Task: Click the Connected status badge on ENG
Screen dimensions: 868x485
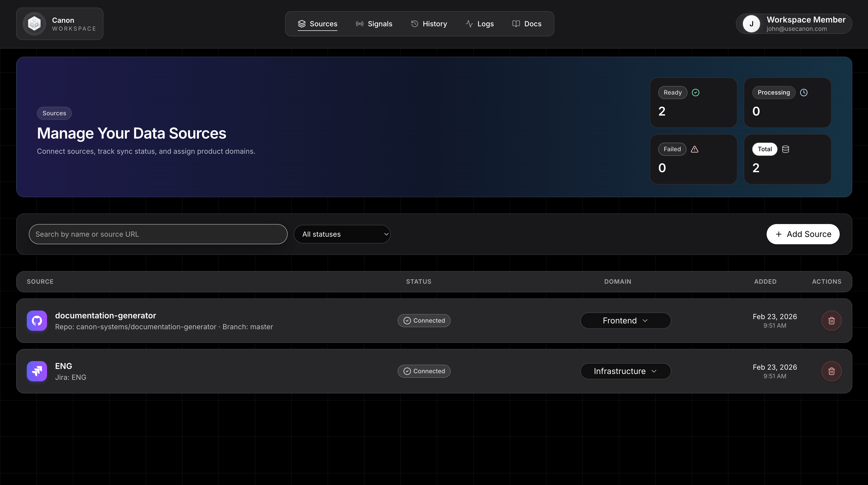Action: (424, 371)
